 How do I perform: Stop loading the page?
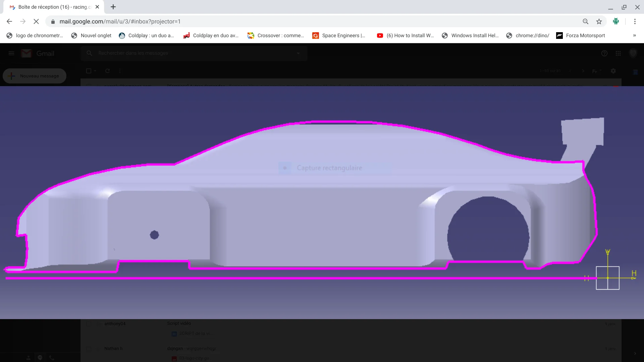tap(36, 21)
